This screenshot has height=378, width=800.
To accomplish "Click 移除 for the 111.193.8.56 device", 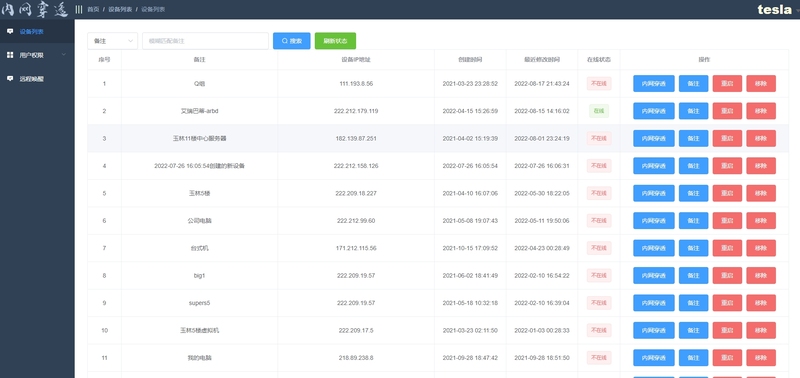I will (761, 84).
